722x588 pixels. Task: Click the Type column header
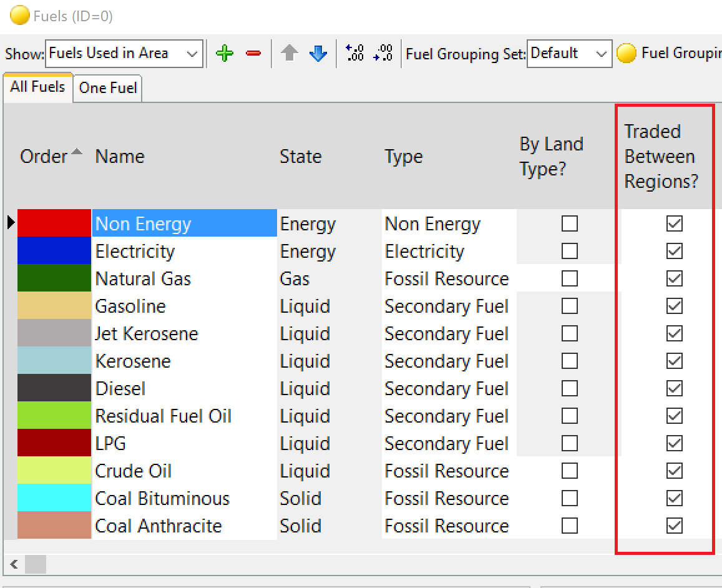pyautogui.click(x=449, y=157)
